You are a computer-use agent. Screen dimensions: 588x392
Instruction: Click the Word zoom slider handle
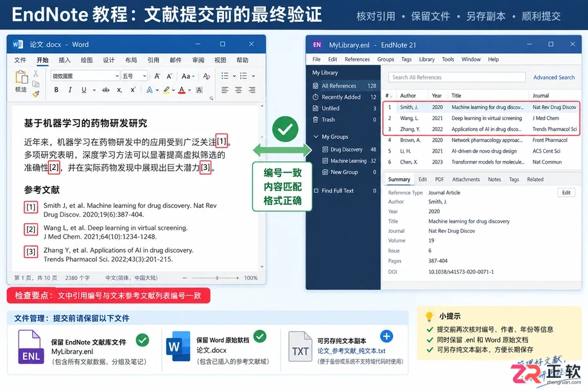point(217,278)
